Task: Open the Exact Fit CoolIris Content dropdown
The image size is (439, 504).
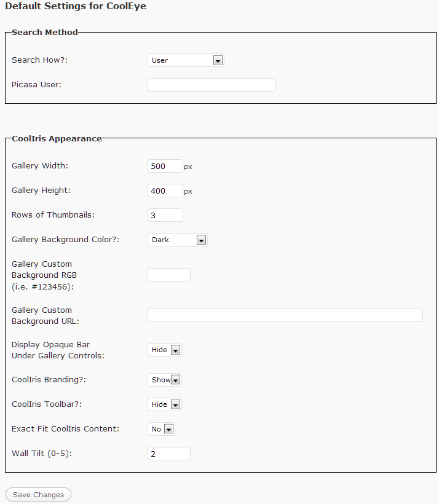Action: [161, 429]
